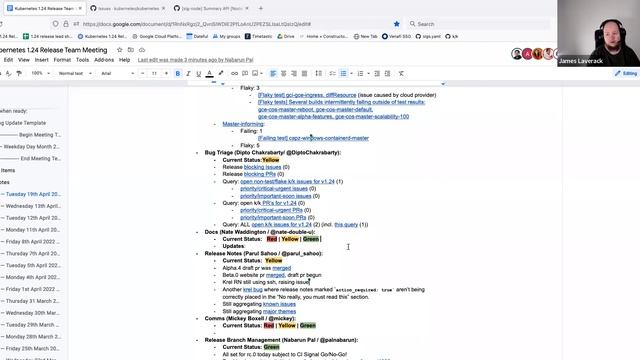Bookmark this page with star icon
Image resolution: width=640 pixels, height=360 pixels.
pyautogui.click(x=396, y=24)
